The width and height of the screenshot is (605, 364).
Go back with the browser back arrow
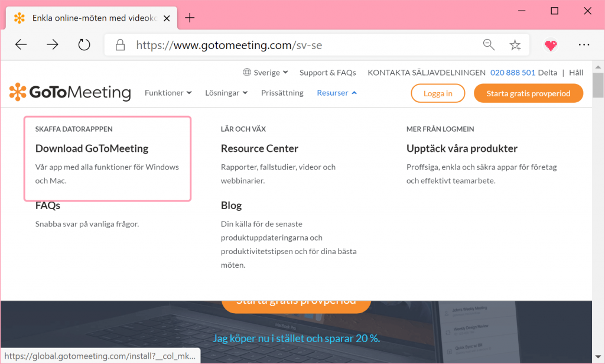click(x=21, y=45)
